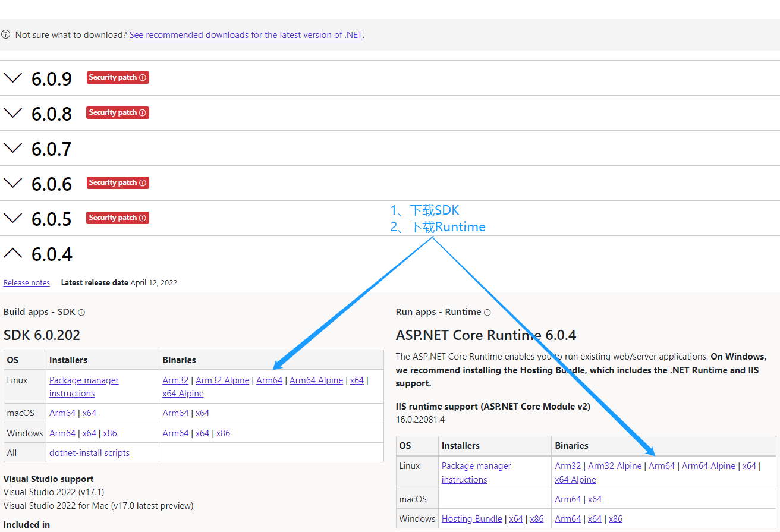Click the release date 'April 12, 2022'
The width and height of the screenshot is (780, 532).
[x=154, y=283]
